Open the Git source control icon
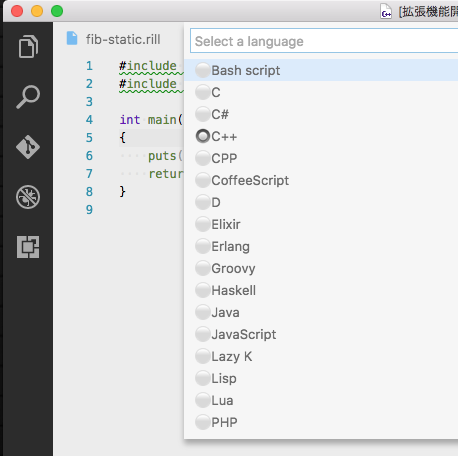This screenshot has width=458, height=456. point(28,147)
